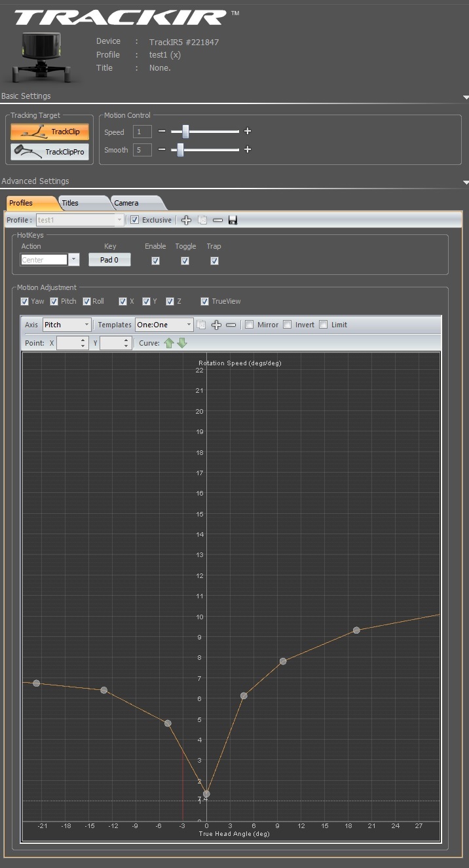Open the HotKeys Action dropdown
Screen dimensions: 469x868
pyautogui.click(x=50, y=260)
